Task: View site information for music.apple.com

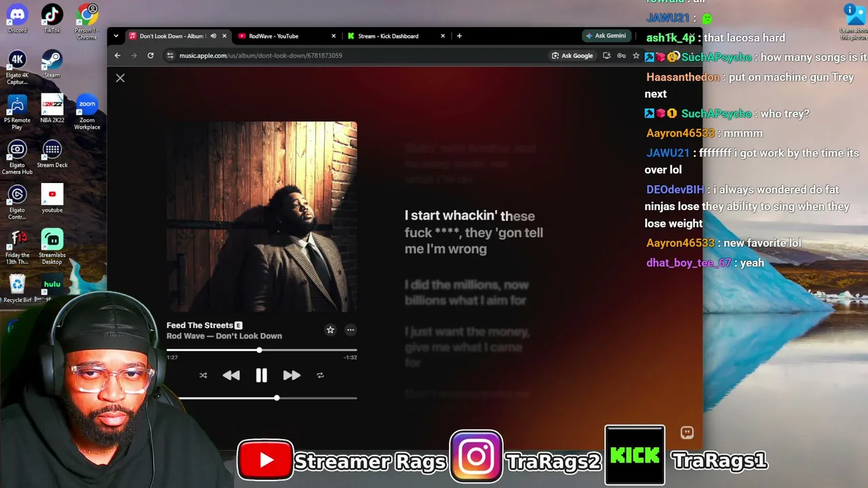Action: pos(170,56)
